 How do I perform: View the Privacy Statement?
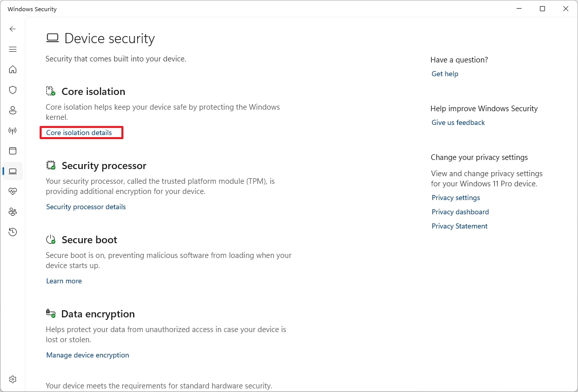pyautogui.click(x=459, y=226)
